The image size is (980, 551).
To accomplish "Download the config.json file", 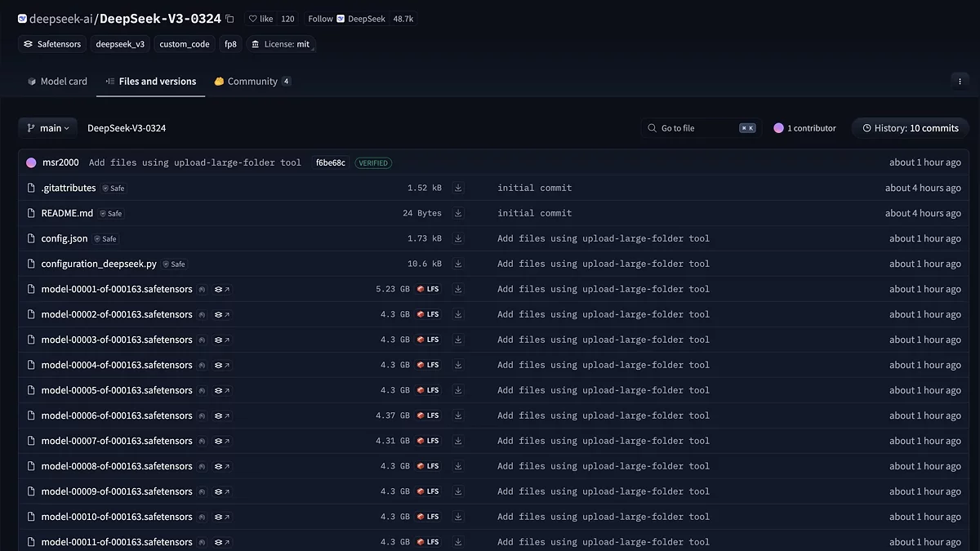I will (x=458, y=238).
